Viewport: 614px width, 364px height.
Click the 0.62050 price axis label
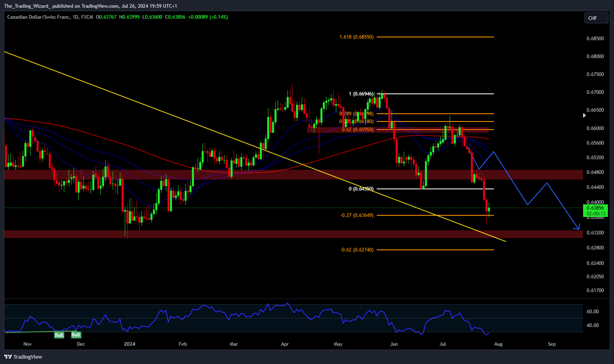pyautogui.click(x=595, y=277)
